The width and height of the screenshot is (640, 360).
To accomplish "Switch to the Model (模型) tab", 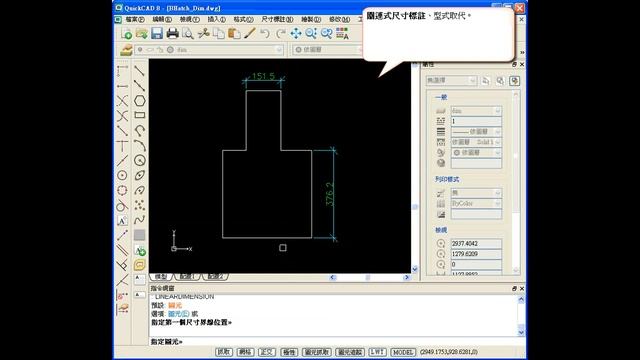I will (x=161, y=277).
